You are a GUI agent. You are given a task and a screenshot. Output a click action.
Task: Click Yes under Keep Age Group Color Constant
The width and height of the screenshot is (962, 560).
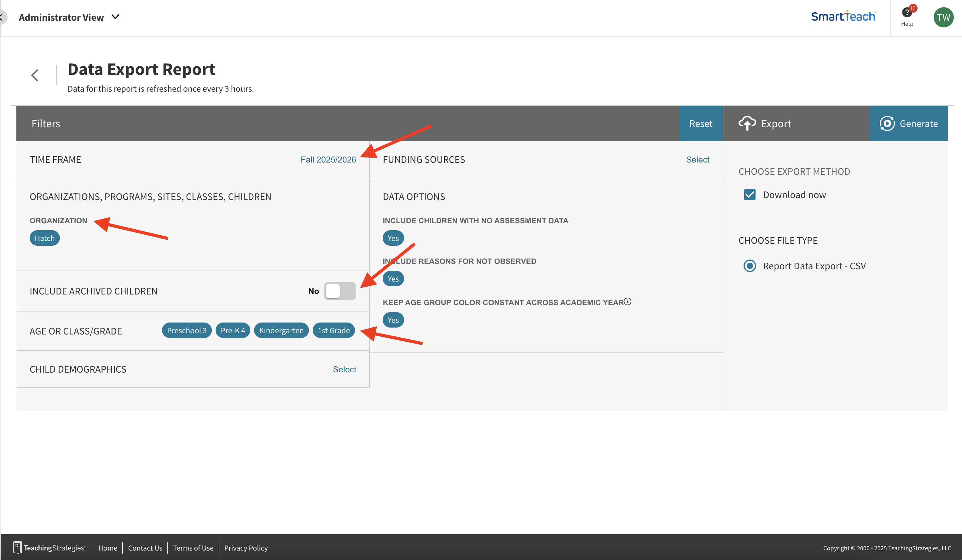click(x=393, y=320)
